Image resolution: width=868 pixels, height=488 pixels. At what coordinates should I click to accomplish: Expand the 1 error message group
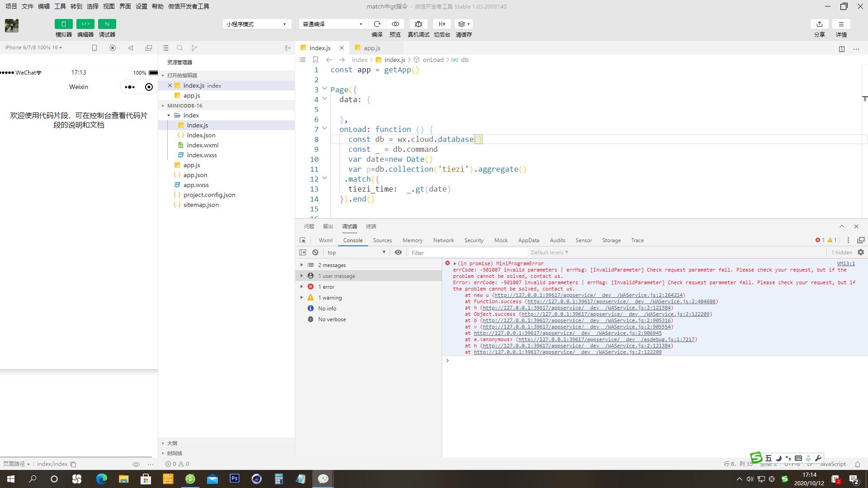tap(302, 287)
